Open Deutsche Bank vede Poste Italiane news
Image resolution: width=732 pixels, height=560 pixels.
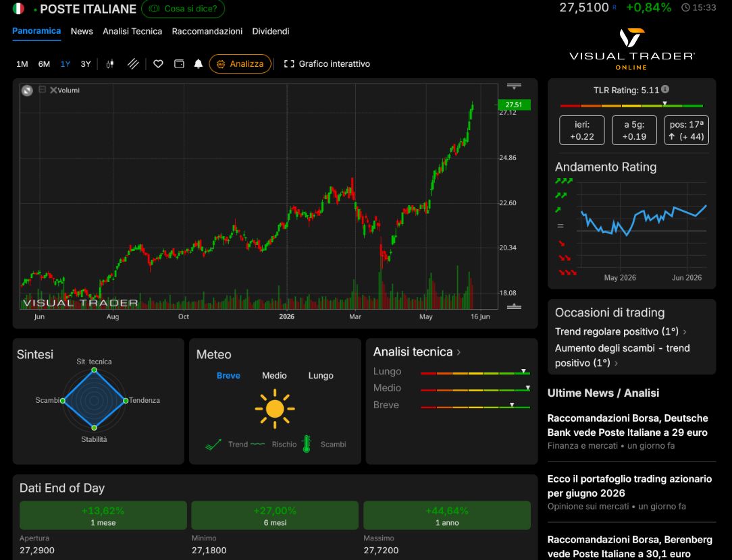(627, 425)
